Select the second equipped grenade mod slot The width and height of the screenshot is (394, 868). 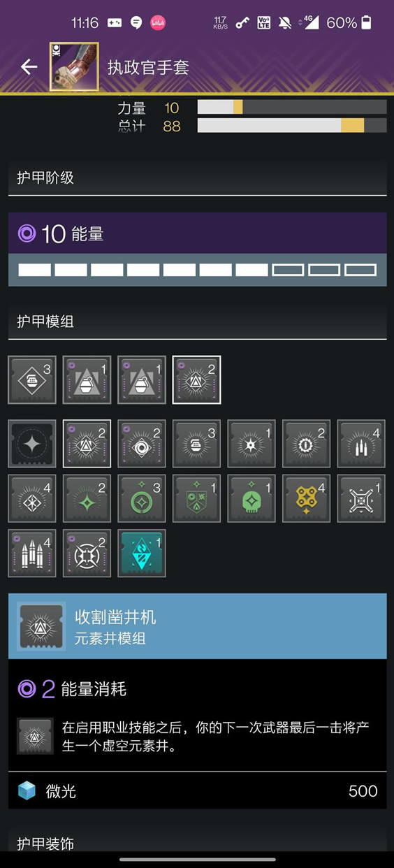click(x=87, y=380)
